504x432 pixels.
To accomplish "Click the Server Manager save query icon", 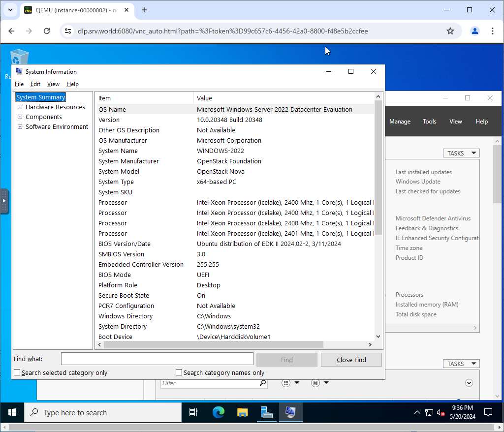I will coord(315,383).
